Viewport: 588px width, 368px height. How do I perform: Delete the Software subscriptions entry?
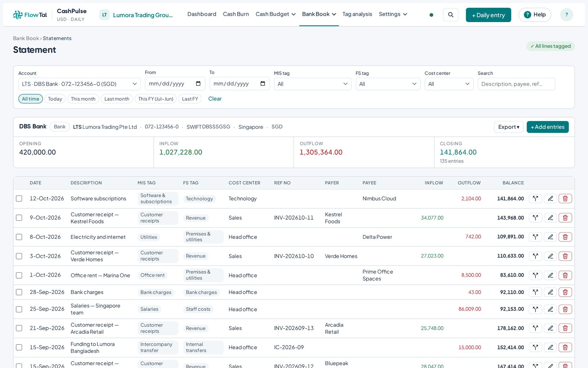coord(565,199)
